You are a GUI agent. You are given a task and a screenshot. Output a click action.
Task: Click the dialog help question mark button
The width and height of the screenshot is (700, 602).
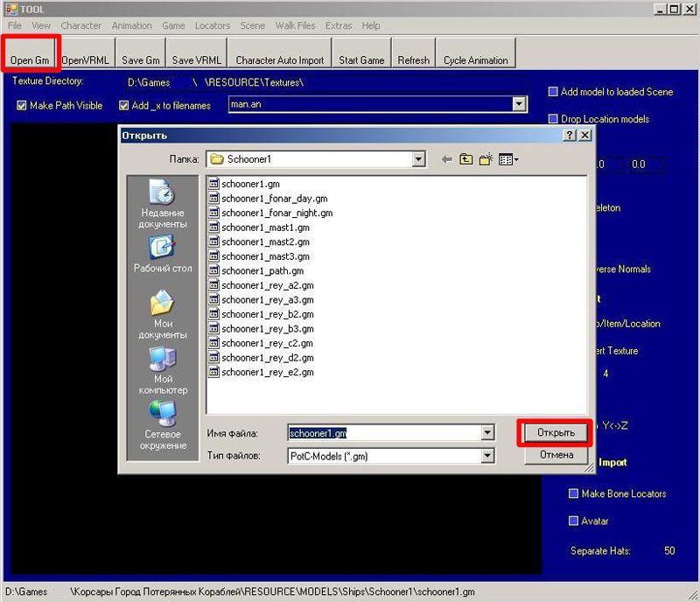[570, 136]
